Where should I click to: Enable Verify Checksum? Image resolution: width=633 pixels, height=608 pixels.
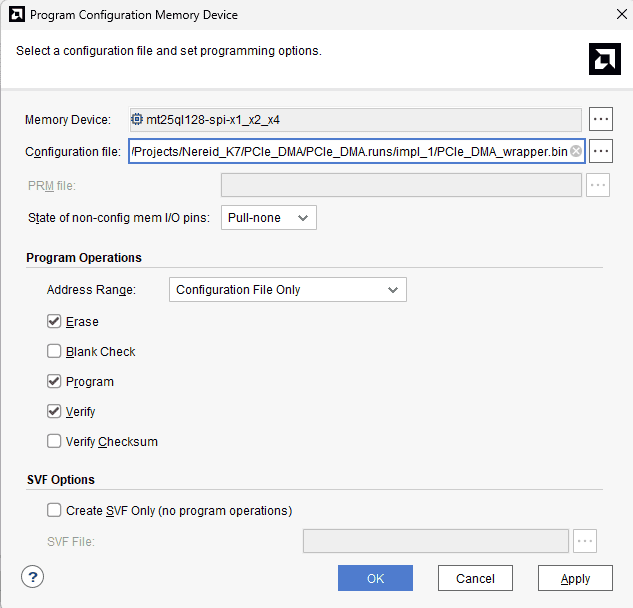[54, 442]
